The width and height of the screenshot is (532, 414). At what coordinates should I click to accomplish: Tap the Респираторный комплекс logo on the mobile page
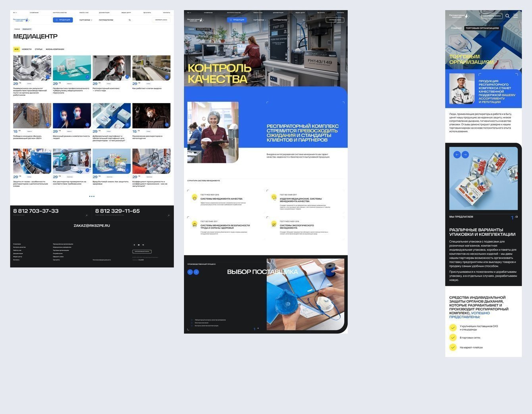coord(459,16)
